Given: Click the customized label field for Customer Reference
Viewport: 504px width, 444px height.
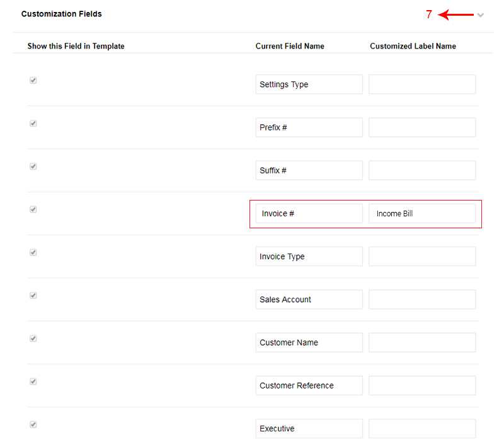Looking at the screenshot, I should [422, 385].
